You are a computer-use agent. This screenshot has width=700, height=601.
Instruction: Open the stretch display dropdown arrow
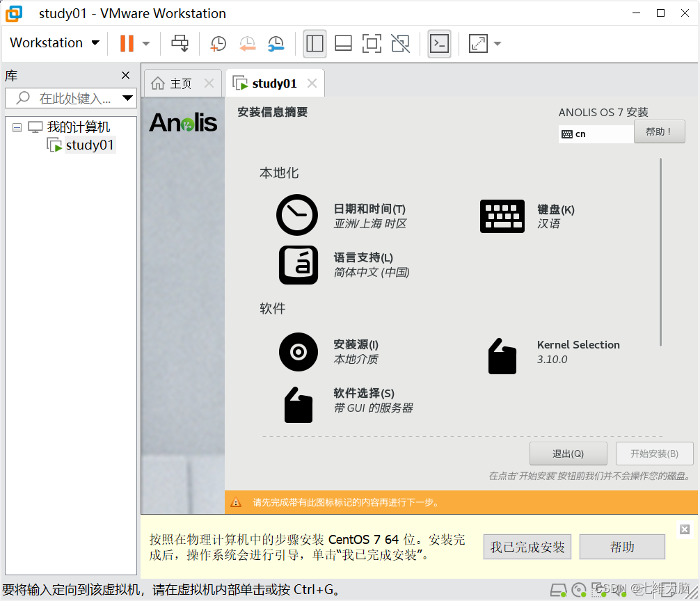(498, 44)
